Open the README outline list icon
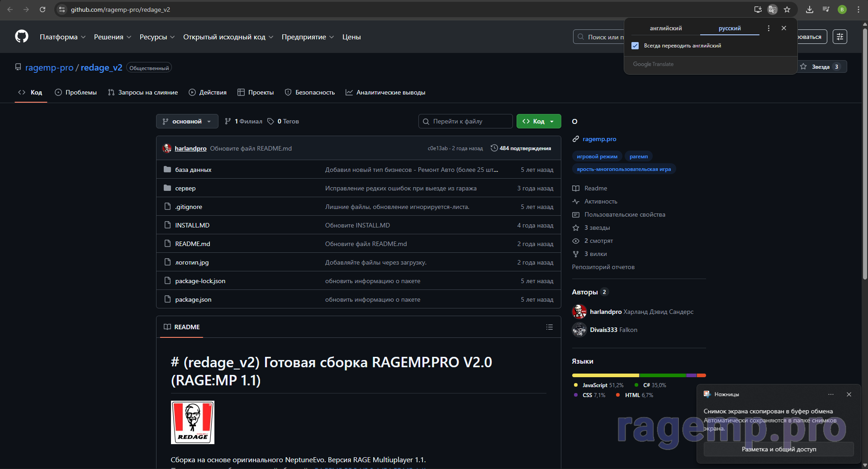The height and width of the screenshot is (469, 868). coord(549,327)
